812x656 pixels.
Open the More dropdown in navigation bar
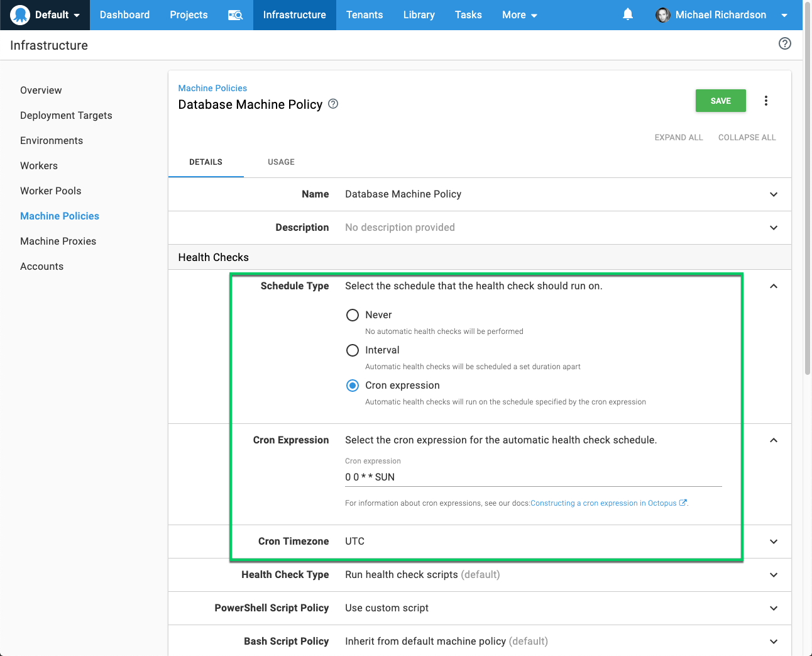click(x=519, y=15)
